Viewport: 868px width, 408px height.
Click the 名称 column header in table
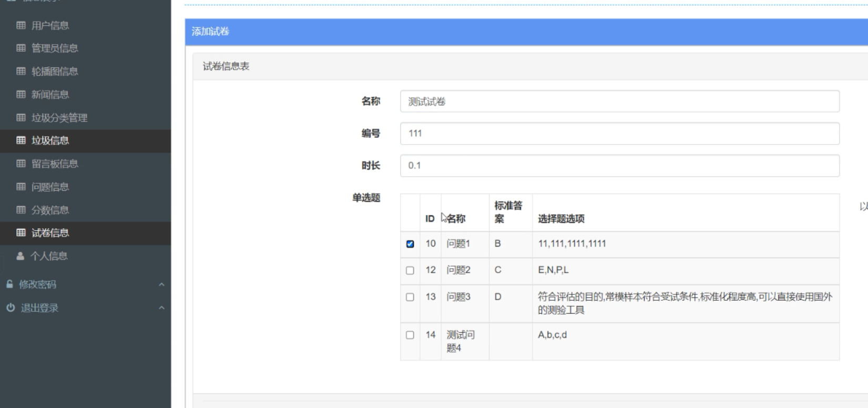(x=456, y=219)
